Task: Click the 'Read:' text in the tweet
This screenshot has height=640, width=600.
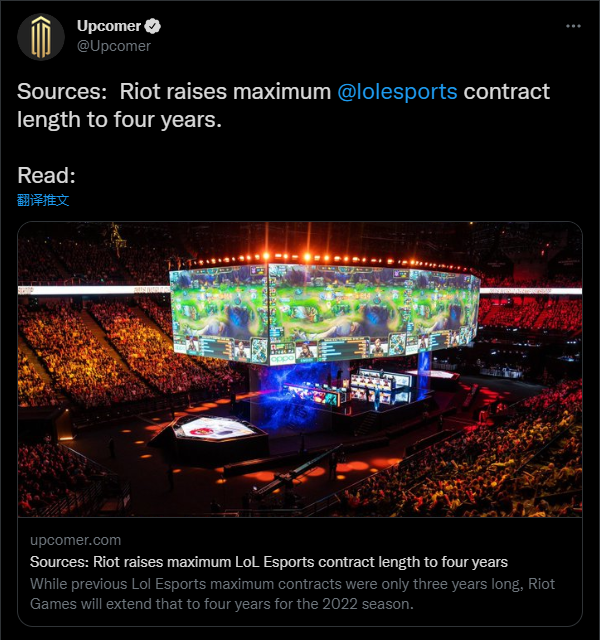Action: 47,176
